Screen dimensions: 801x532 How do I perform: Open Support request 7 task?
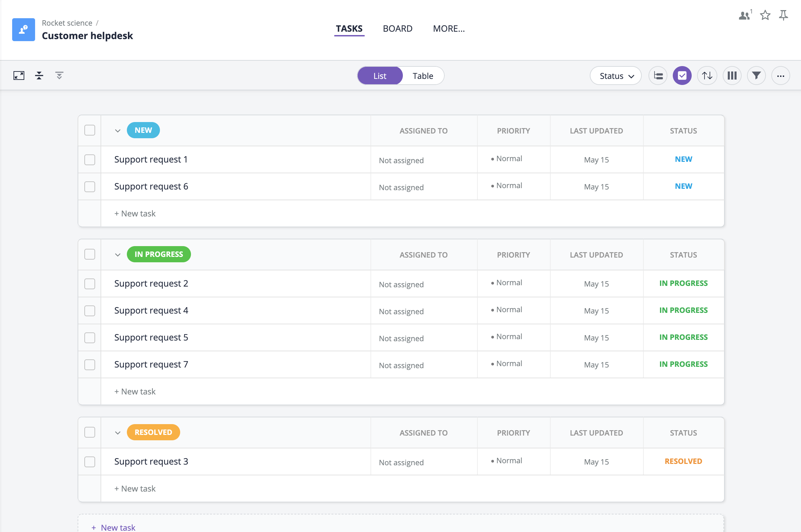[x=151, y=364]
